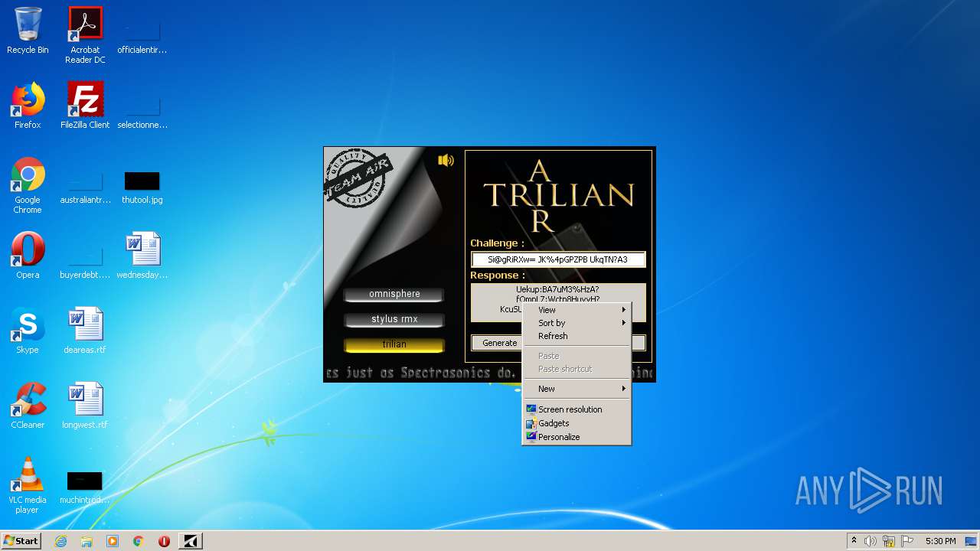Open the Action Center flag icon

[907, 541]
